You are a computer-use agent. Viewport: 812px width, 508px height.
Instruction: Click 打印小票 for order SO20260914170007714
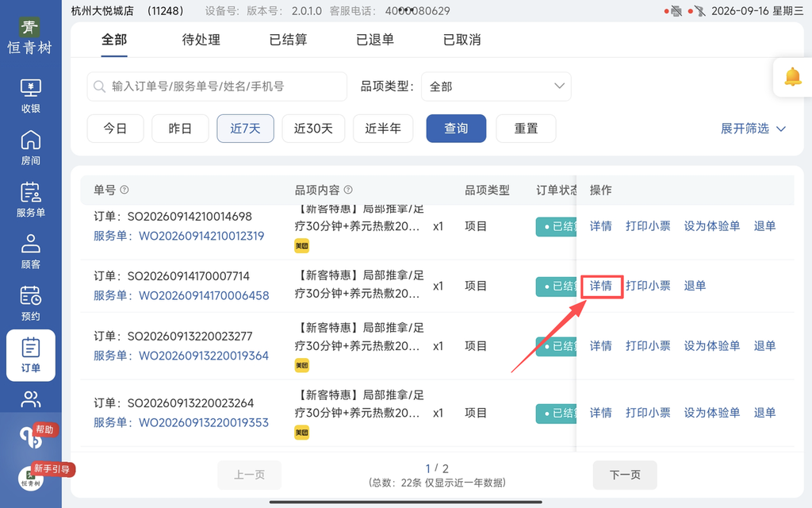pyautogui.click(x=648, y=286)
